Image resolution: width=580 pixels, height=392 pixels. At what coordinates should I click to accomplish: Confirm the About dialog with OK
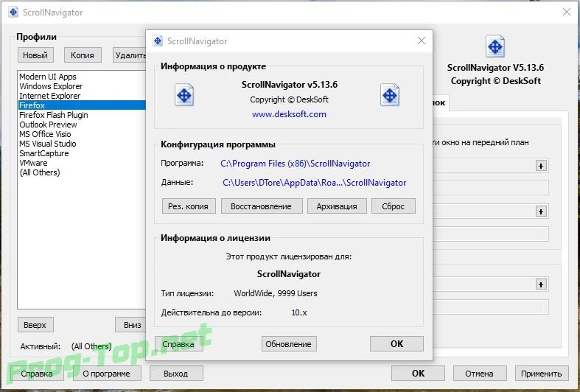tap(396, 344)
